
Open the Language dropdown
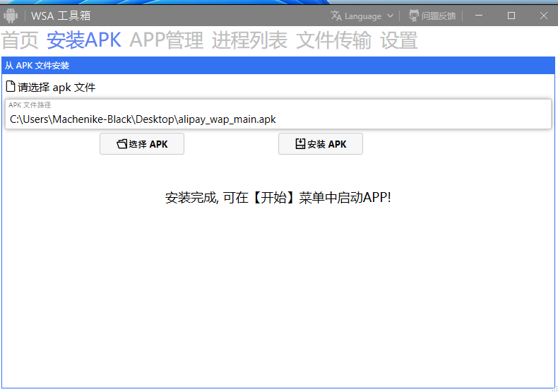362,16
